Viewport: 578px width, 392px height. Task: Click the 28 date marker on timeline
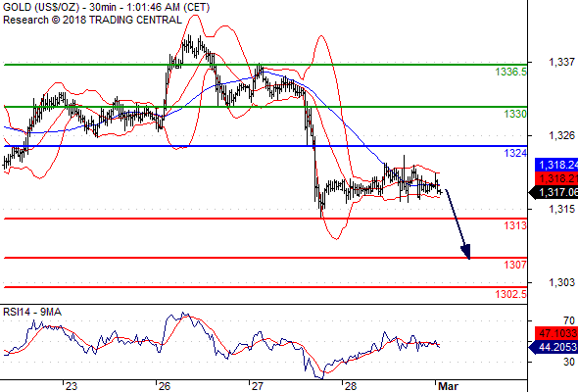click(351, 386)
